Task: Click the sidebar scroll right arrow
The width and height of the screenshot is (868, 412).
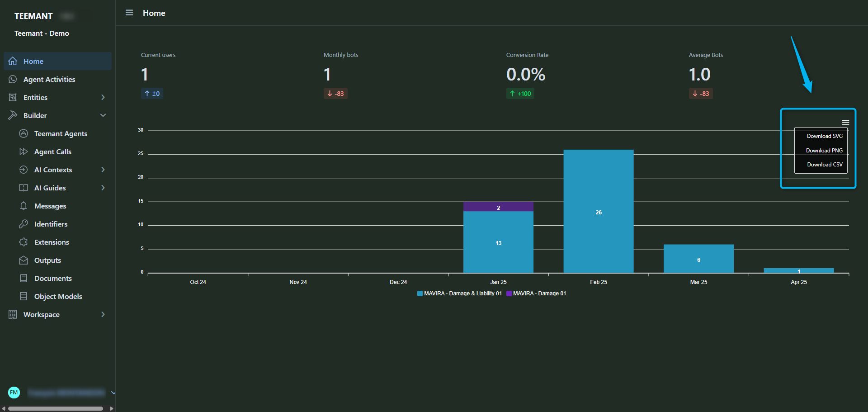Action: pos(111,408)
